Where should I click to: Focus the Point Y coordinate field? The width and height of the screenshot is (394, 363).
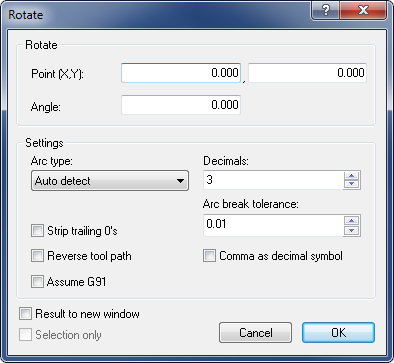pyautogui.click(x=307, y=73)
